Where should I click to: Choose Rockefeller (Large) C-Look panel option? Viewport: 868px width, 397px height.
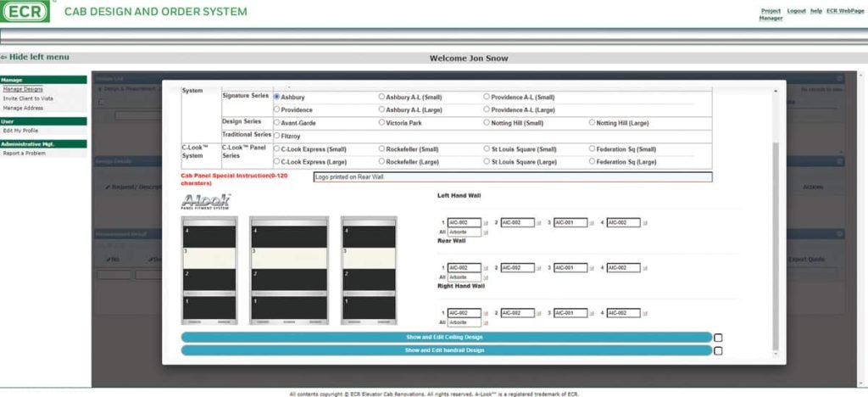[381, 162]
